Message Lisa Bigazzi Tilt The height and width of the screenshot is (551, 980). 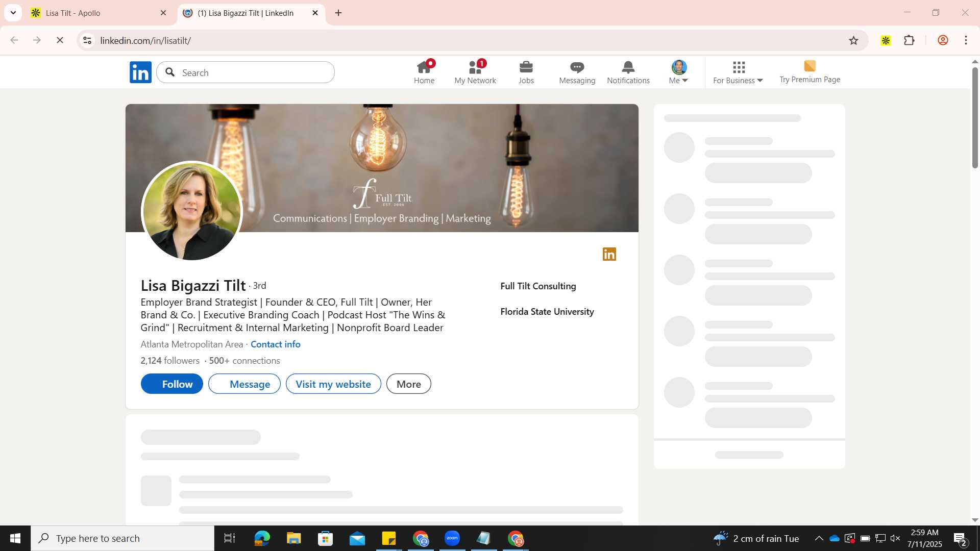pyautogui.click(x=244, y=384)
